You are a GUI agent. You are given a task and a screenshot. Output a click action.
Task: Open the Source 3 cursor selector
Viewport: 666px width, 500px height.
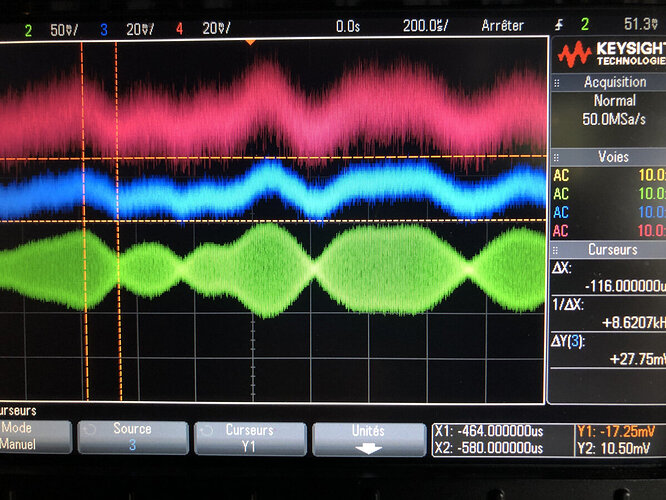[133, 437]
